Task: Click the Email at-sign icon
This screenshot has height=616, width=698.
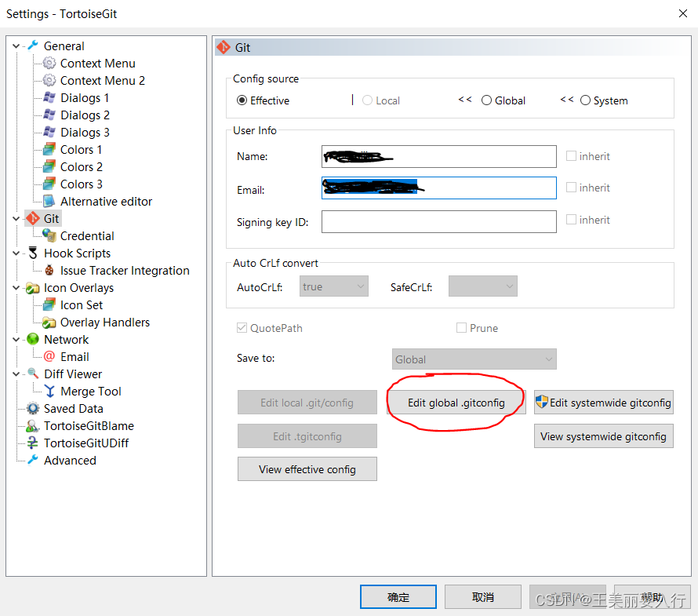Action: click(x=49, y=356)
